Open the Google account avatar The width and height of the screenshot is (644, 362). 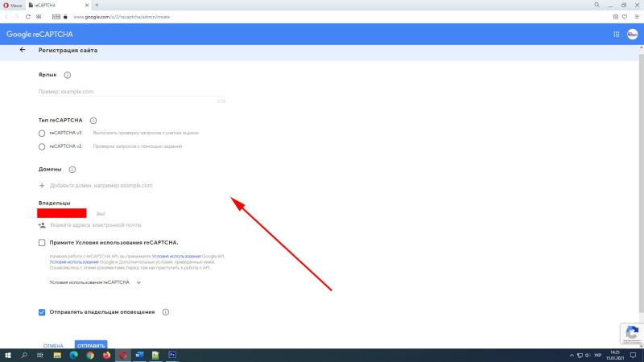pyautogui.click(x=633, y=35)
